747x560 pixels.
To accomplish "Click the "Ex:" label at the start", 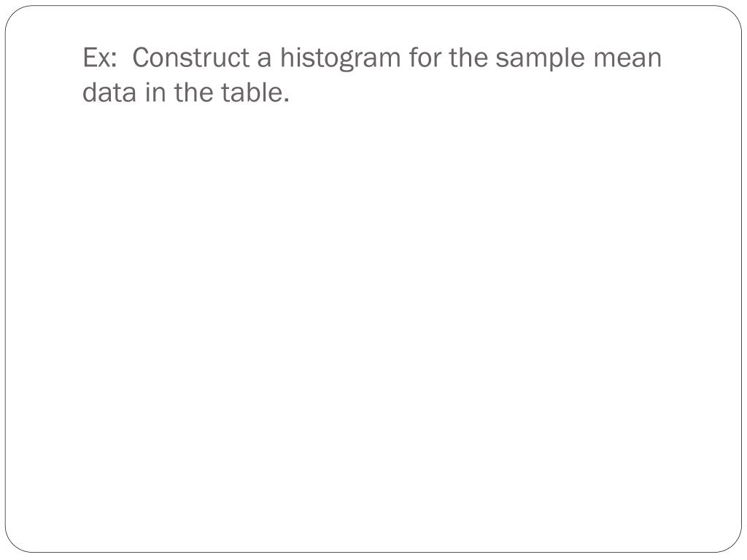I will click(x=99, y=58).
